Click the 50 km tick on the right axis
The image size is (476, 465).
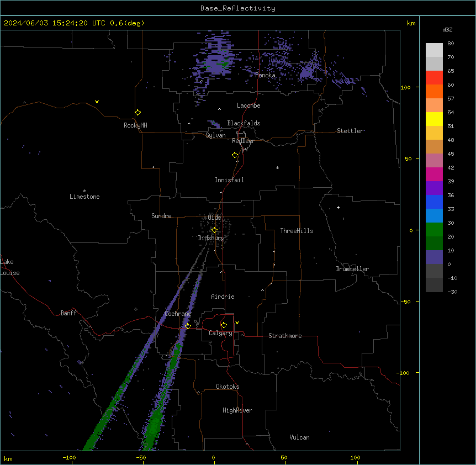408,158
